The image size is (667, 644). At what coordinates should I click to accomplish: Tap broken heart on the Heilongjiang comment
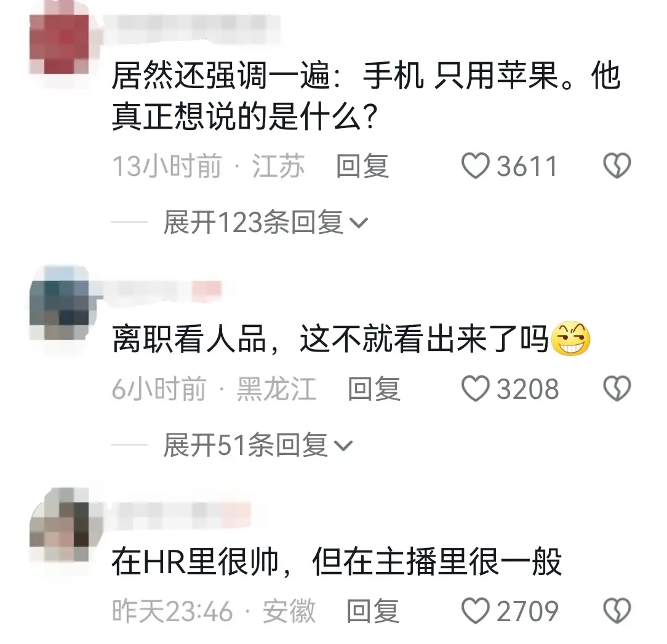(617, 388)
